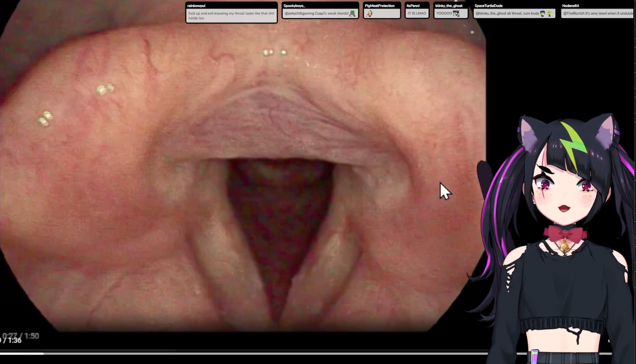The image size is (636, 364).
Task: Click the 'YOOOOO' message text
Action: (x=444, y=13)
